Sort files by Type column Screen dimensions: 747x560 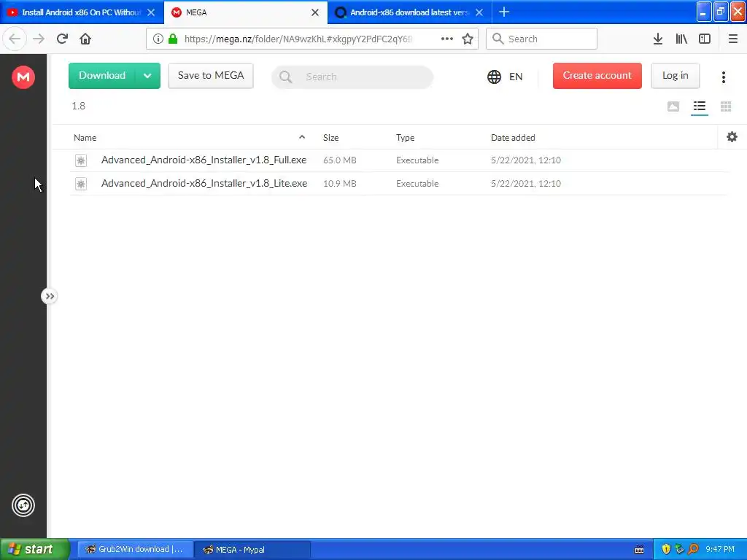click(x=405, y=138)
